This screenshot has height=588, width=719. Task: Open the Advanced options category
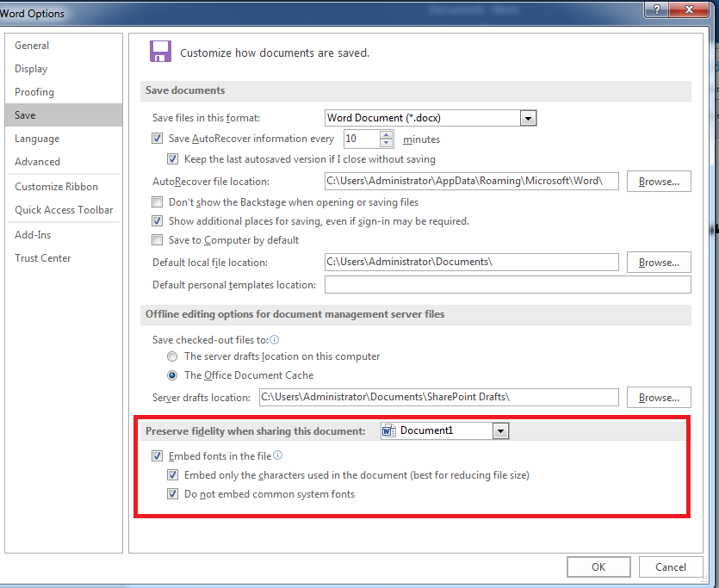(x=38, y=162)
